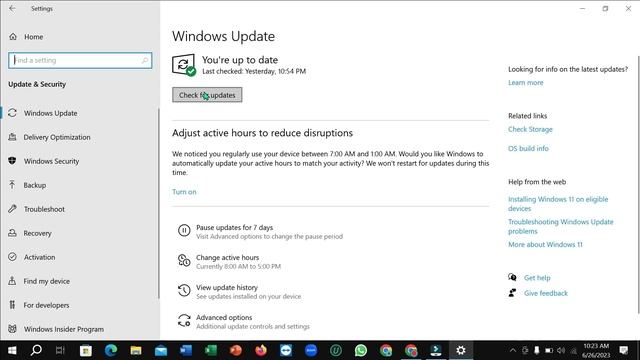Open taskbar Search
Viewport: 640px width, 360px height.
click(x=36, y=350)
